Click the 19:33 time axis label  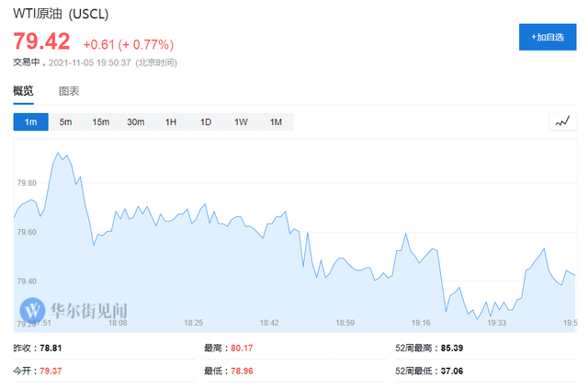(496, 323)
